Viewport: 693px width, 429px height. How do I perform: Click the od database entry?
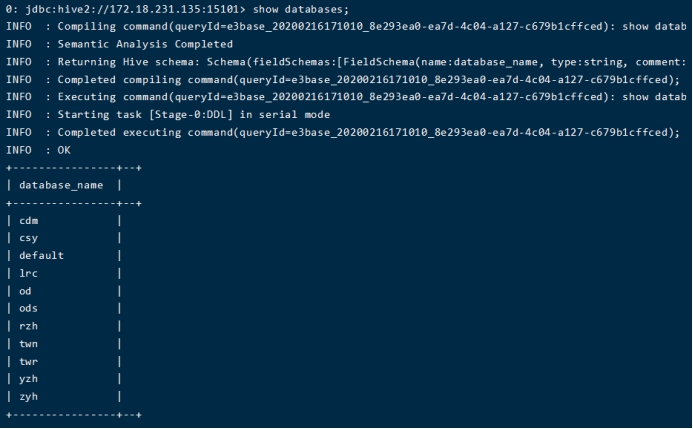click(25, 291)
